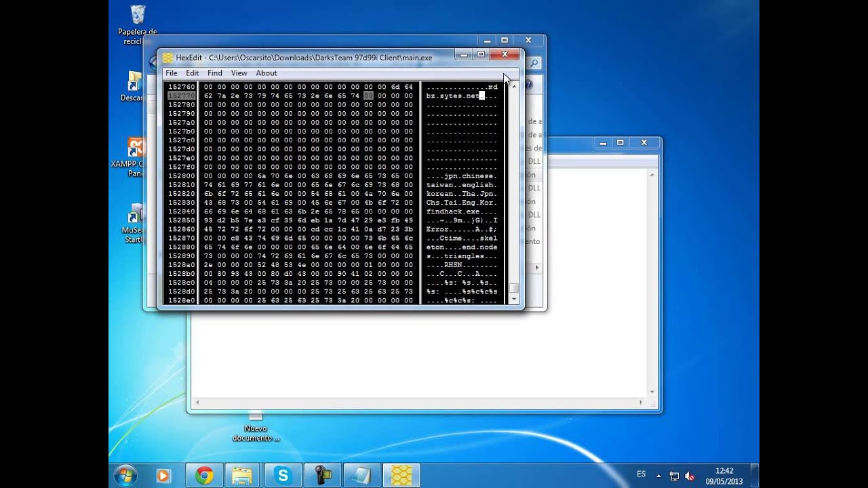This screenshot has height=488, width=868.
Task: Open the About menu in HexEdit
Action: click(267, 73)
